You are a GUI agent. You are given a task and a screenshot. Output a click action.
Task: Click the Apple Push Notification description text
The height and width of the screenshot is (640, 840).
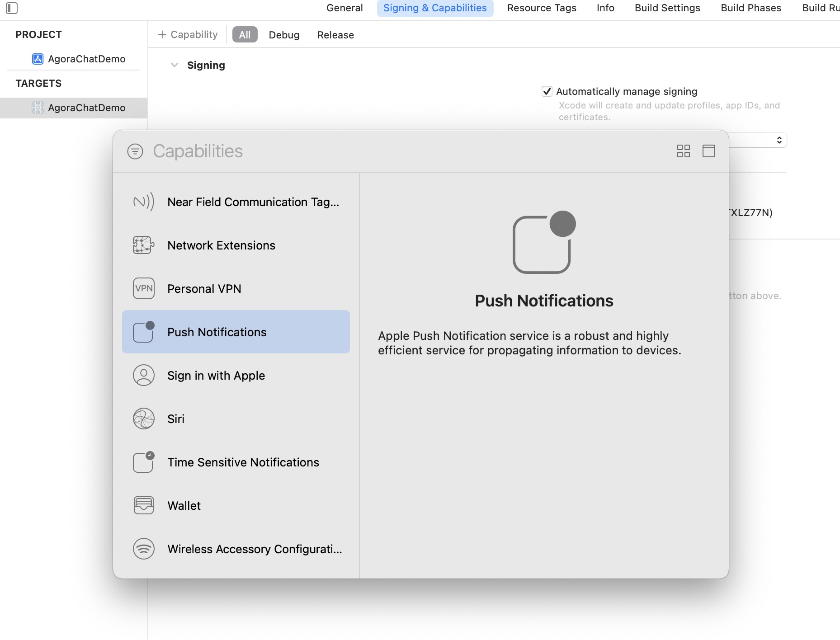coord(529,343)
